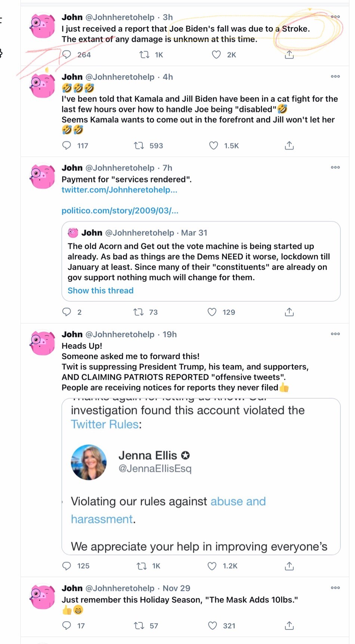Open the twitter.com/Johnheretohelp link
Image resolution: width=355 pixels, height=644 pixels.
pyautogui.click(x=119, y=190)
